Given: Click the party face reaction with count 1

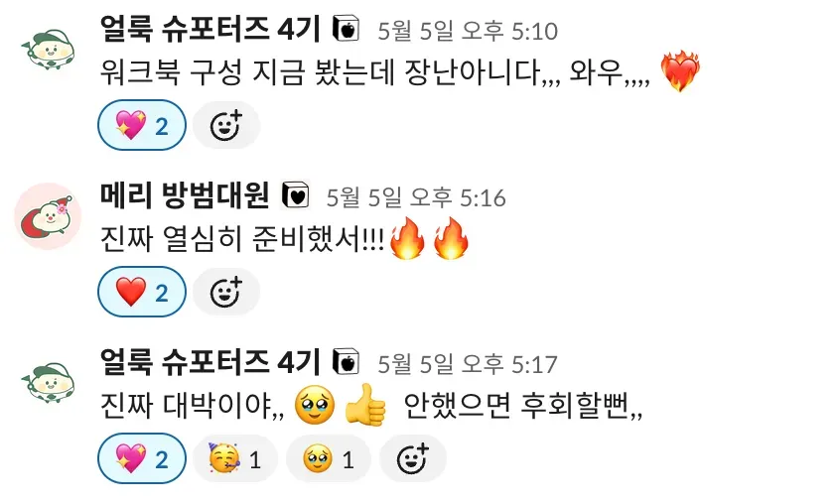Looking at the screenshot, I should click(235, 458).
